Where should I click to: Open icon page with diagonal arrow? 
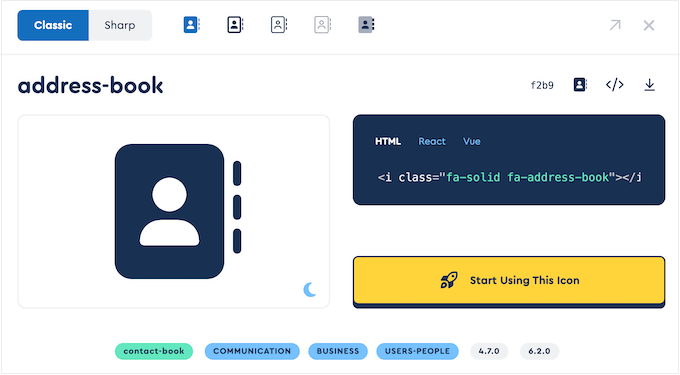(x=615, y=25)
